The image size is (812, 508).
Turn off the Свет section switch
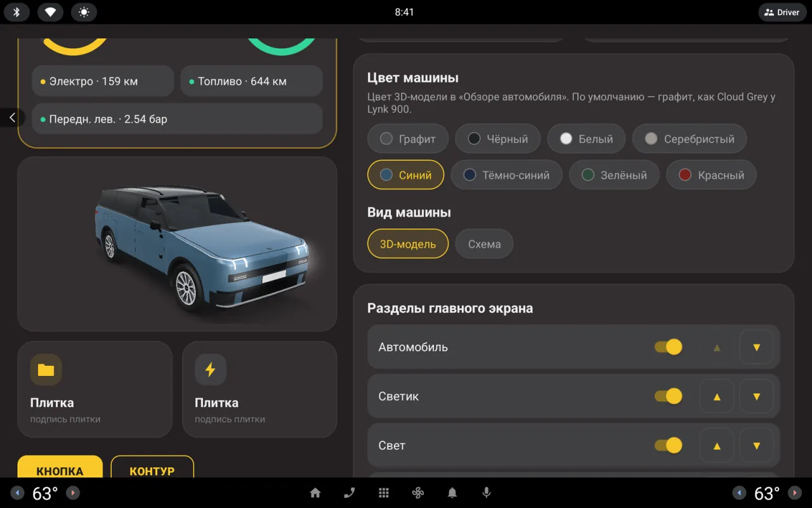coord(669,445)
